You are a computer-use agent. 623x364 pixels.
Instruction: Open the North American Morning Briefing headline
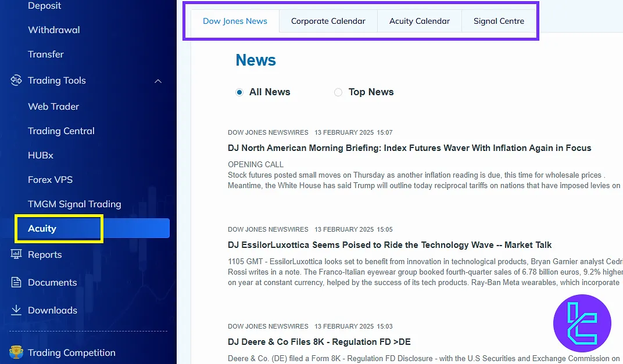[x=409, y=148]
